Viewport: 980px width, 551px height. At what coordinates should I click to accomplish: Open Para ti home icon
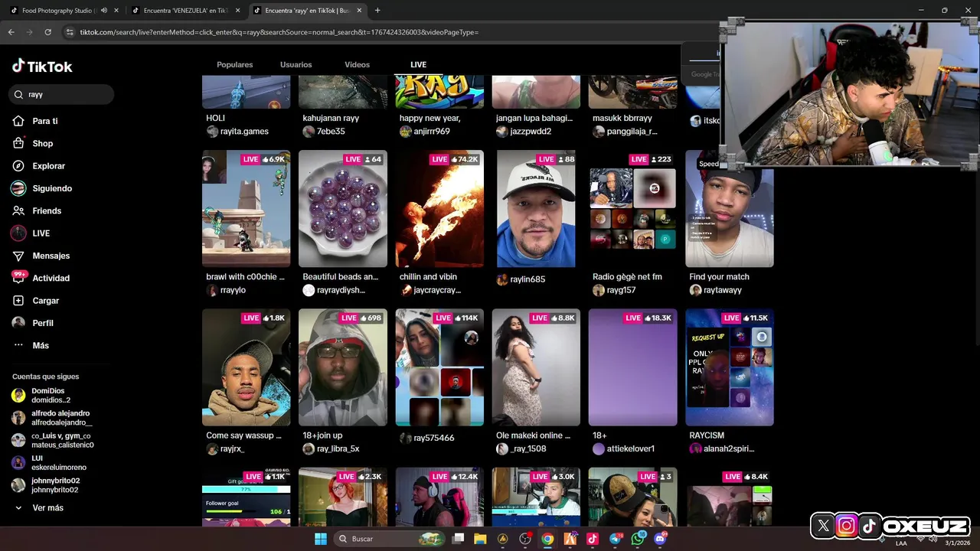(x=18, y=121)
